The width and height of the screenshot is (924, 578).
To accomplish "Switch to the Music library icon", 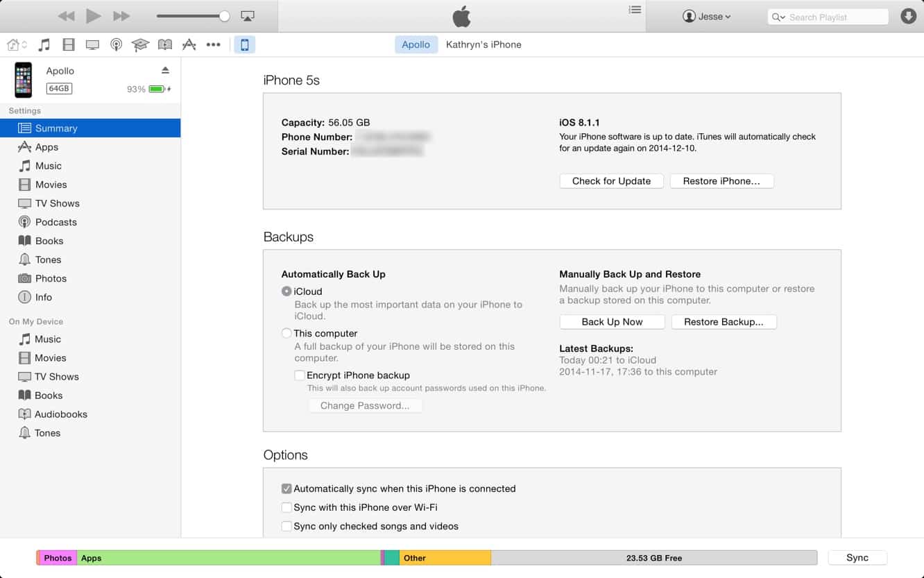I will click(44, 44).
